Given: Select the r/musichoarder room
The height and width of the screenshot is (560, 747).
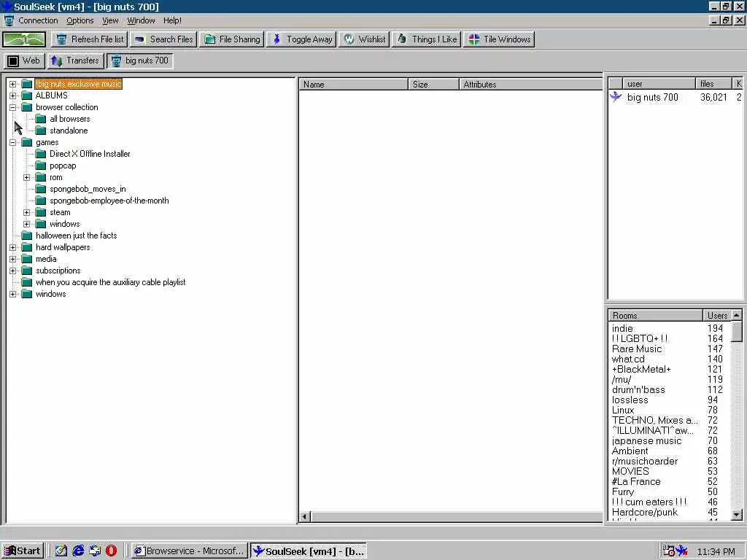Looking at the screenshot, I should (x=645, y=462).
